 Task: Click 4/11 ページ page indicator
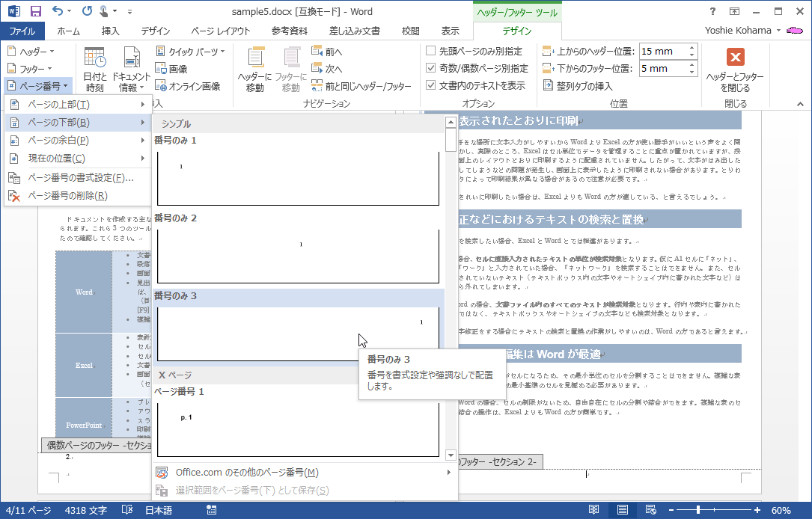click(x=28, y=510)
